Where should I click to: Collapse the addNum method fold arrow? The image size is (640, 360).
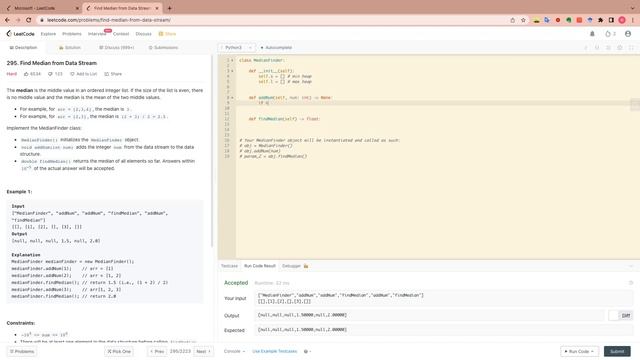[232, 98]
